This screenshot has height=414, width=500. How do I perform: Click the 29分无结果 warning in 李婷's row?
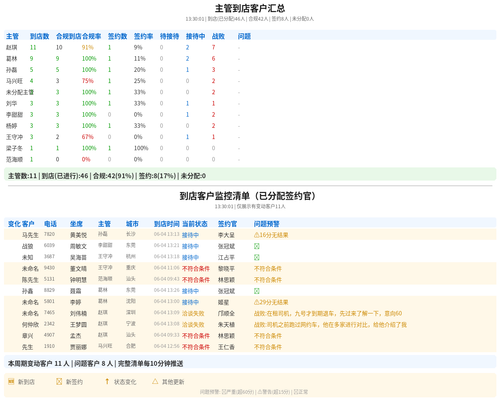[271, 302]
